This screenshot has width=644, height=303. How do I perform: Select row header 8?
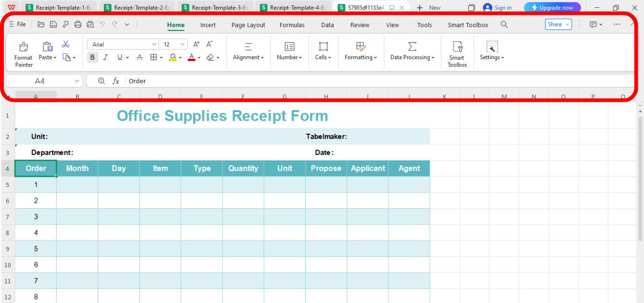click(7, 233)
